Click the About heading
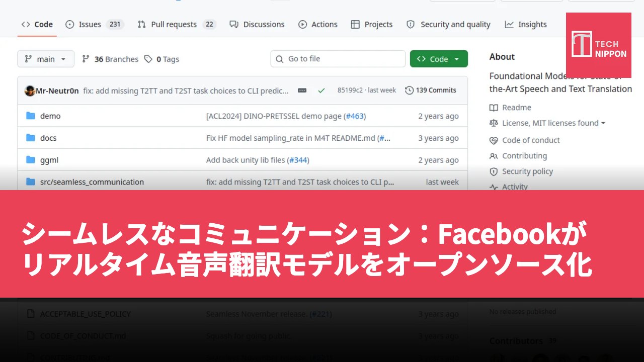The height and width of the screenshot is (362, 644). (502, 57)
